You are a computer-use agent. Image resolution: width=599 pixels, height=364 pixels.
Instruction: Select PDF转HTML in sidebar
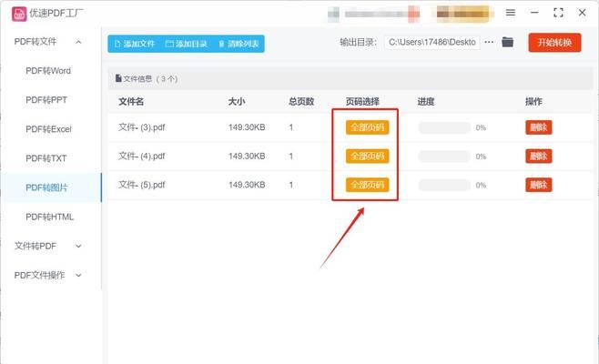pyautogui.click(x=50, y=217)
